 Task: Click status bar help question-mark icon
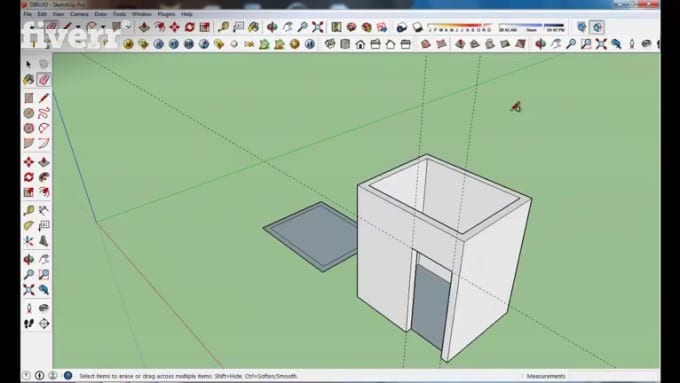pyautogui.click(x=26, y=375)
